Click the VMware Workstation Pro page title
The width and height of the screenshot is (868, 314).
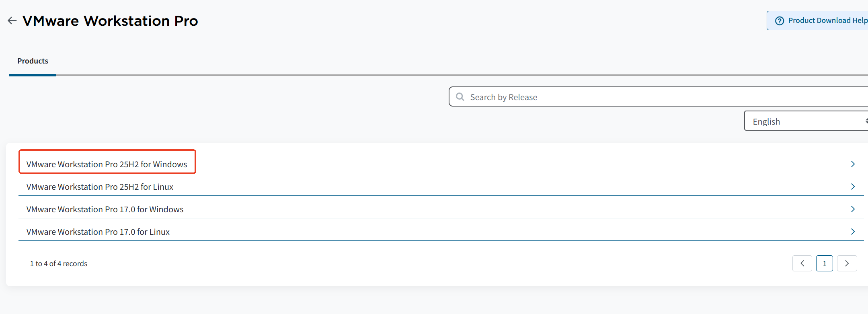110,21
